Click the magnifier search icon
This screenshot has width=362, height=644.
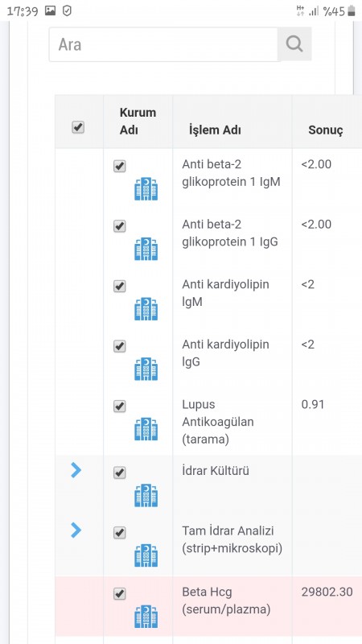pos(294,43)
